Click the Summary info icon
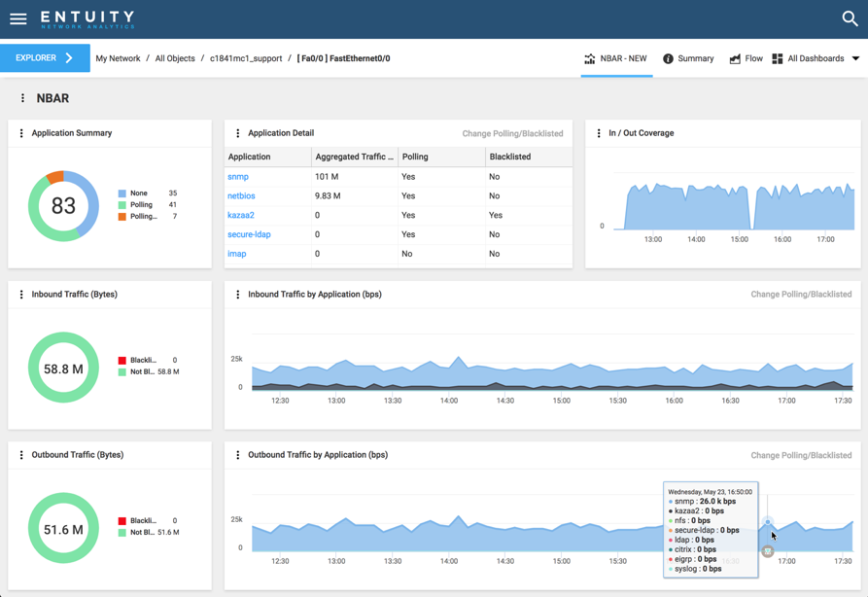The height and width of the screenshot is (597, 868). coord(668,58)
